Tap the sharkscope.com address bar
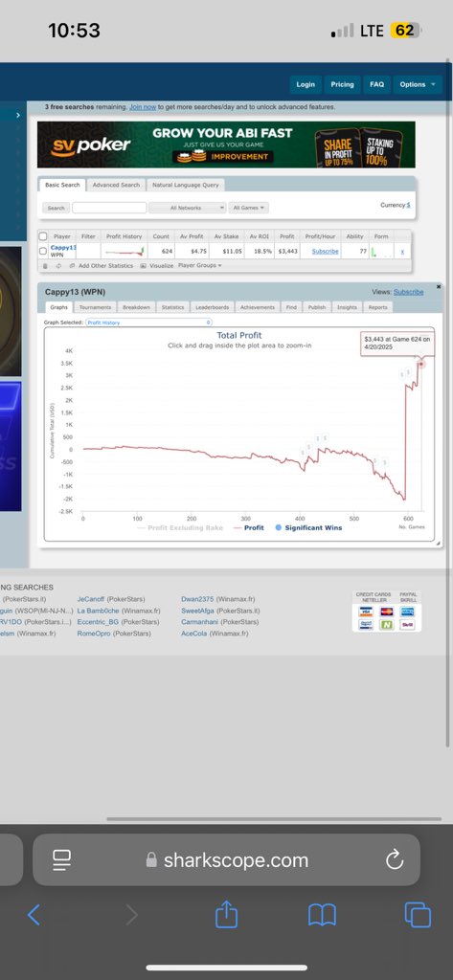 [x=226, y=860]
